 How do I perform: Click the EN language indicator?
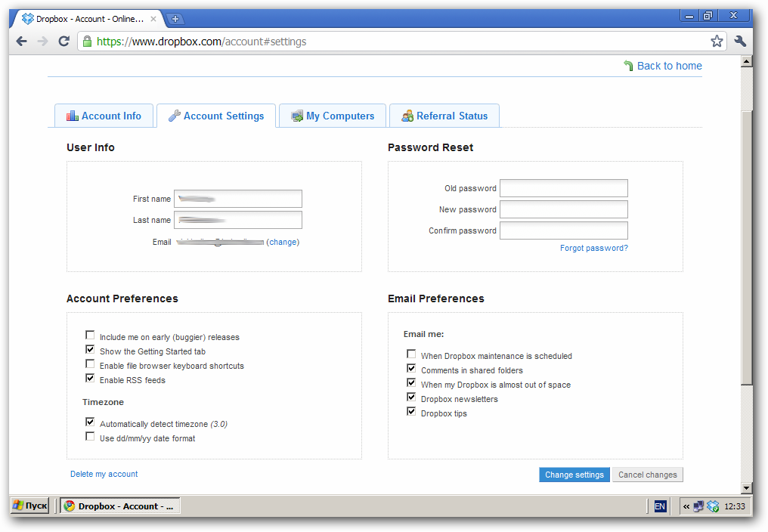coord(660,506)
